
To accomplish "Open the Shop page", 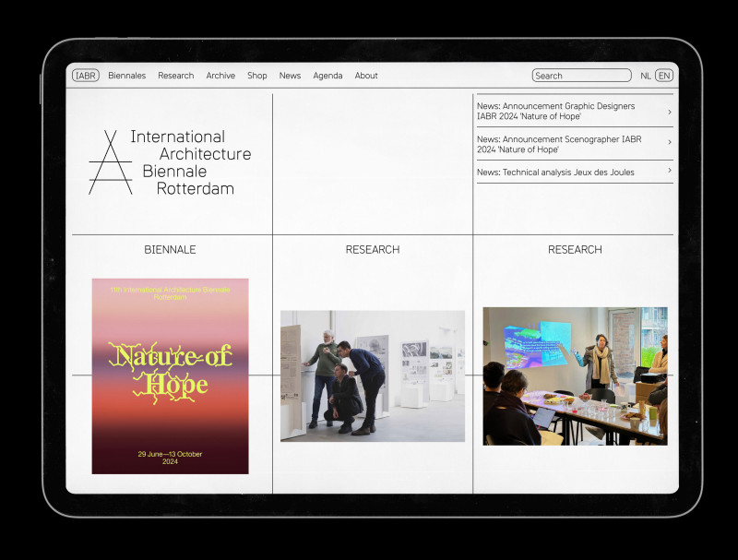I will [257, 76].
